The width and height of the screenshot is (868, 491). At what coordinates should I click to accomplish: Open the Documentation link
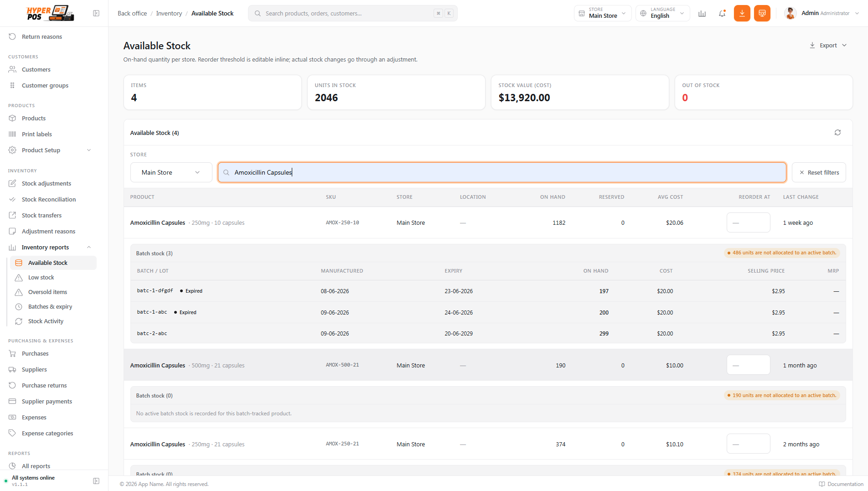click(x=841, y=484)
